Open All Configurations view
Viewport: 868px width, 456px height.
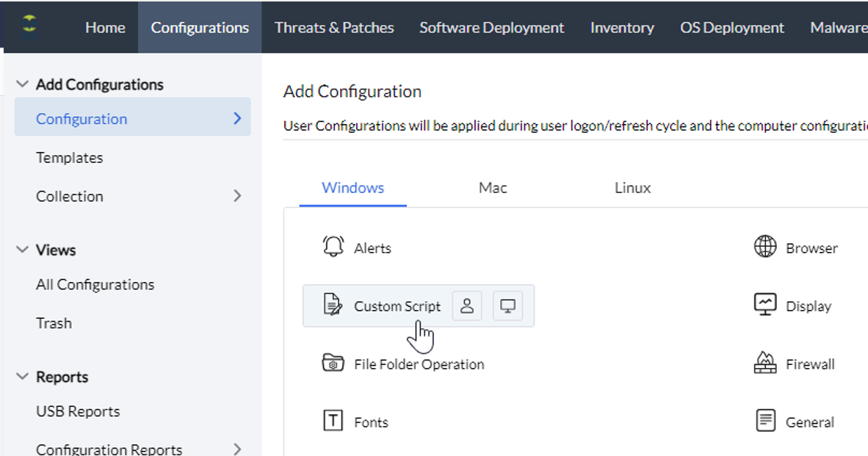[95, 284]
